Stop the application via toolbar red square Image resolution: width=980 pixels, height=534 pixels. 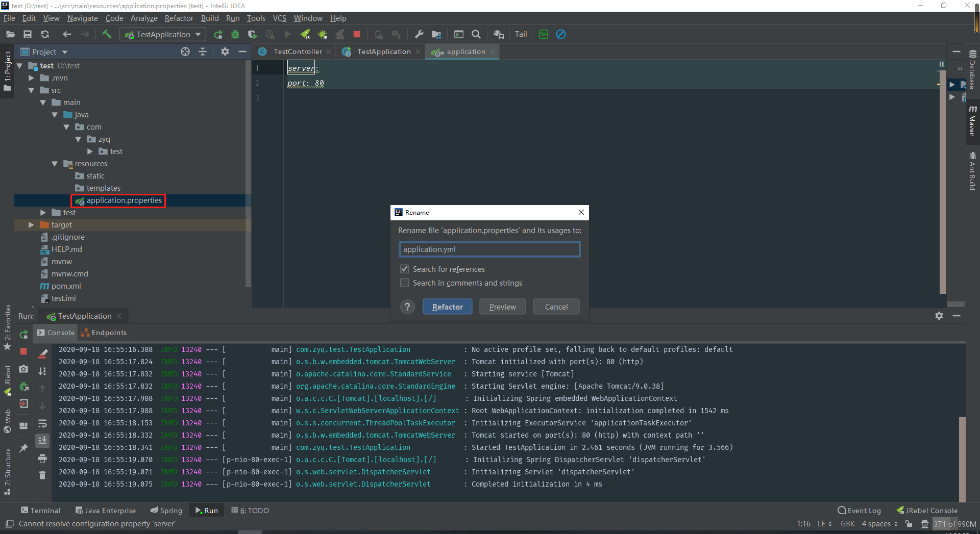pyautogui.click(x=357, y=34)
